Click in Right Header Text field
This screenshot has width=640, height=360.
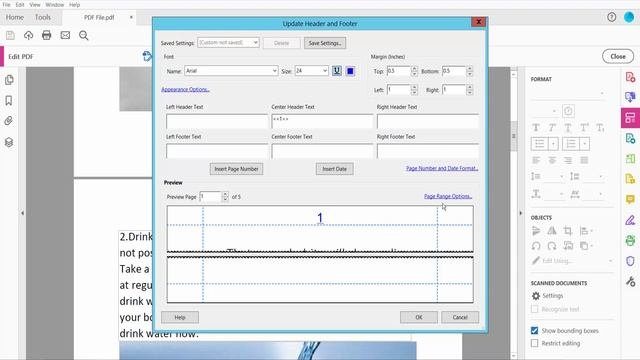pyautogui.click(x=428, y=121)
